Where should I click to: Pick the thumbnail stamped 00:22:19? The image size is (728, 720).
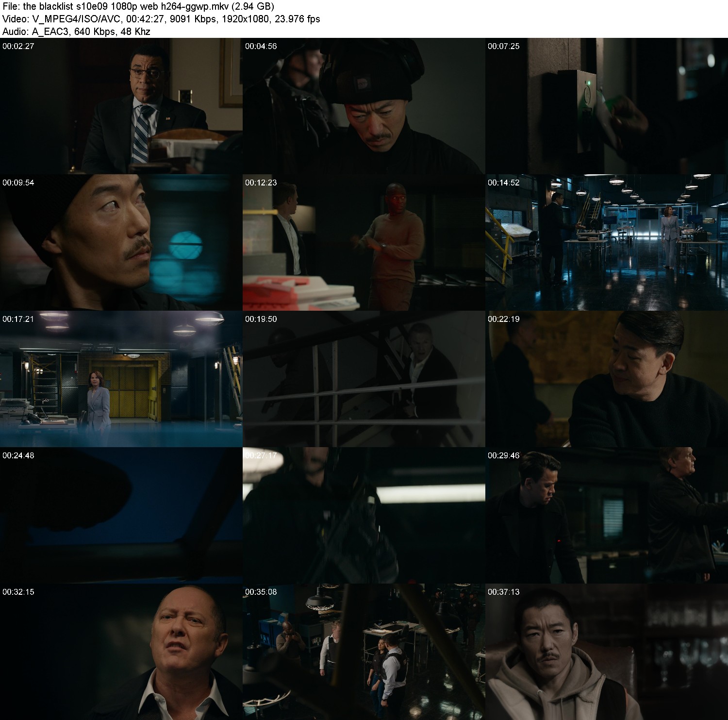coord(607,379)
